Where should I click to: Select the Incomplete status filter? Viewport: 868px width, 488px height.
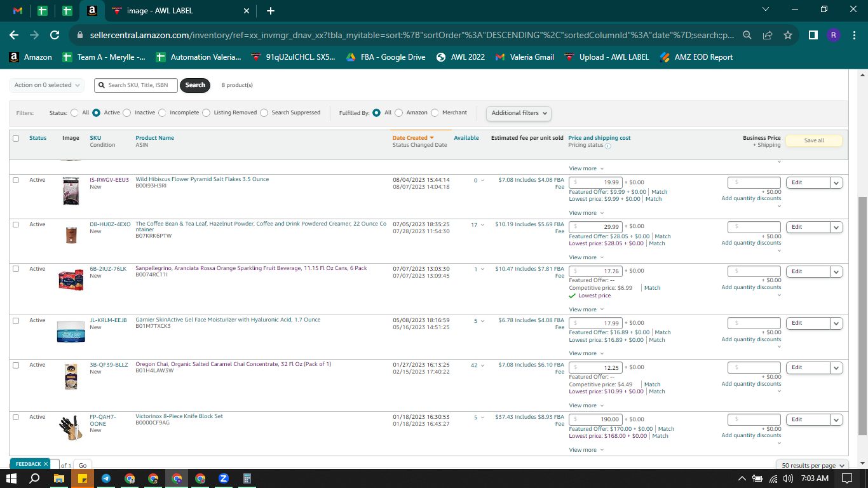(163, 112)
